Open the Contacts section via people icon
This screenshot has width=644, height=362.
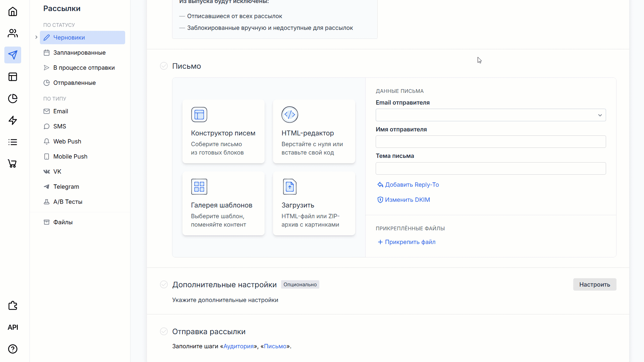point(12,33)
